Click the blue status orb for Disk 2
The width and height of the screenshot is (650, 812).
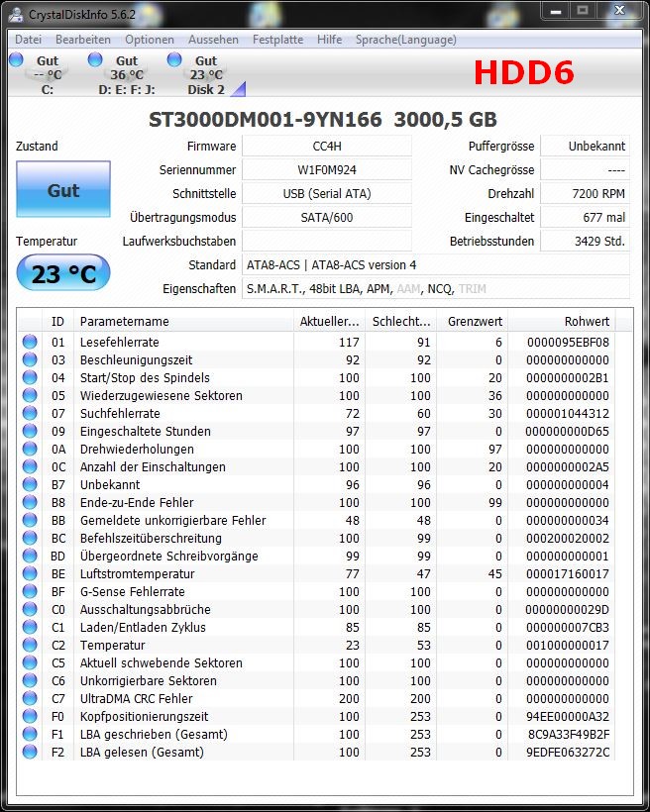[x=174, y=59]
